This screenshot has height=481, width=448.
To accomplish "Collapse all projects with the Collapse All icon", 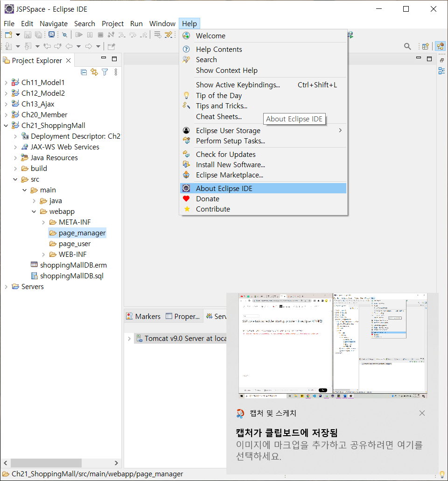I will pyautogui.click(x=84, y=72).
